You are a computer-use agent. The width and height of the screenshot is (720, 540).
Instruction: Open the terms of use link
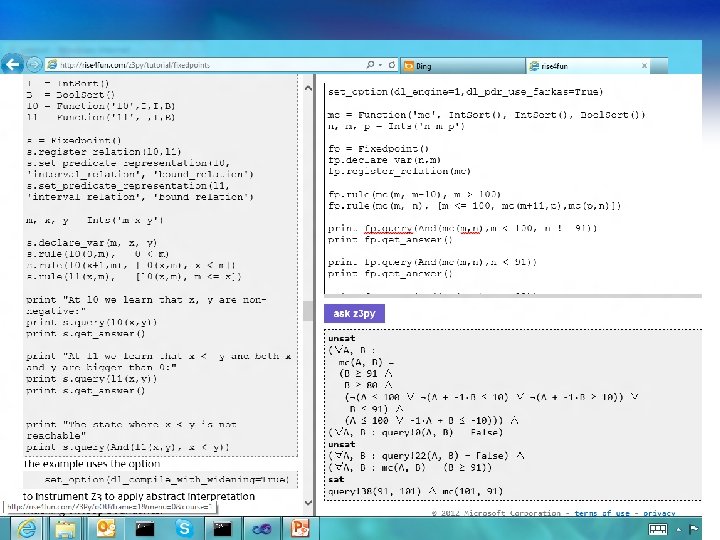click(x=602, y=513)
